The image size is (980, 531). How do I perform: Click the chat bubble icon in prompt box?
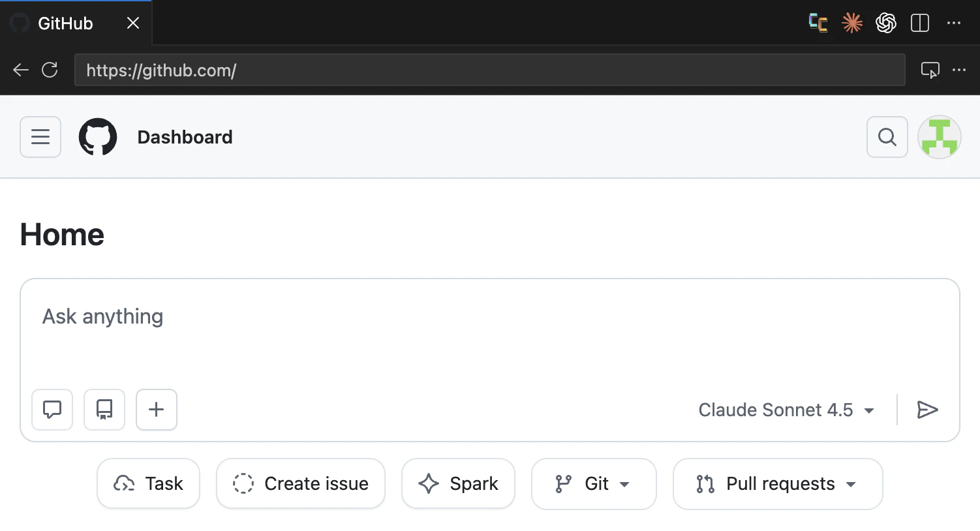[52, 410]
